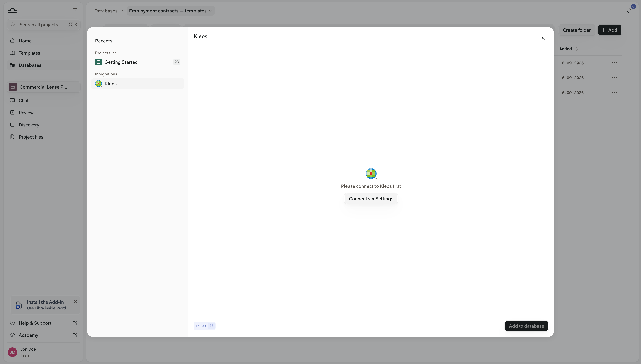641x364 pixels.
Task: Expand Commercial Lease project chevron
Action: tap(75, 87)
